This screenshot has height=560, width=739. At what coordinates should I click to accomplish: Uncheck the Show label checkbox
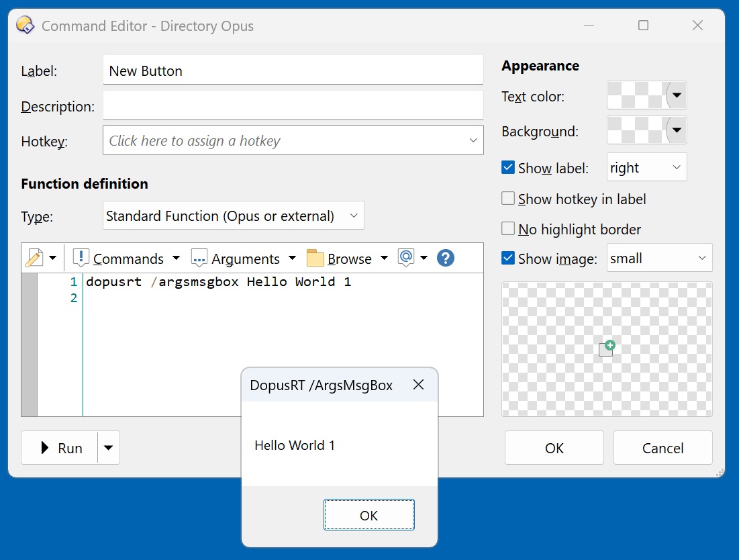[508, 167]
